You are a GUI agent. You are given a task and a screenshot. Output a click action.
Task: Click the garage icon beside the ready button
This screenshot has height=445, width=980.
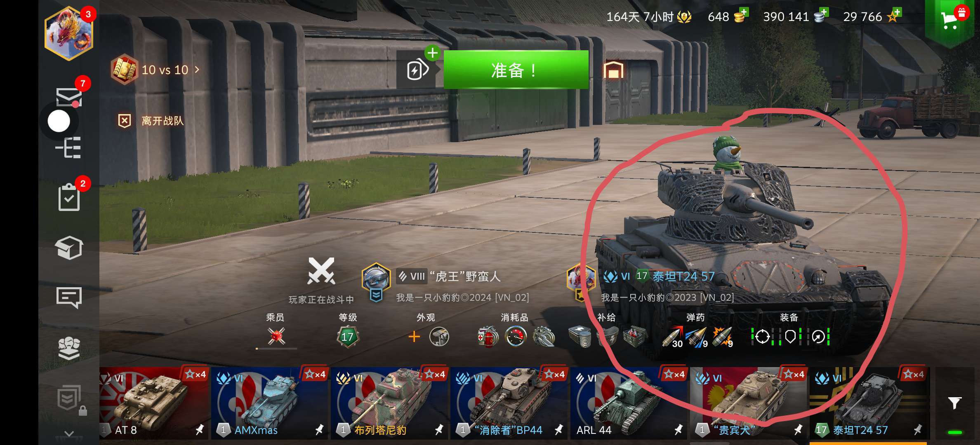click(x=613, y=70)
